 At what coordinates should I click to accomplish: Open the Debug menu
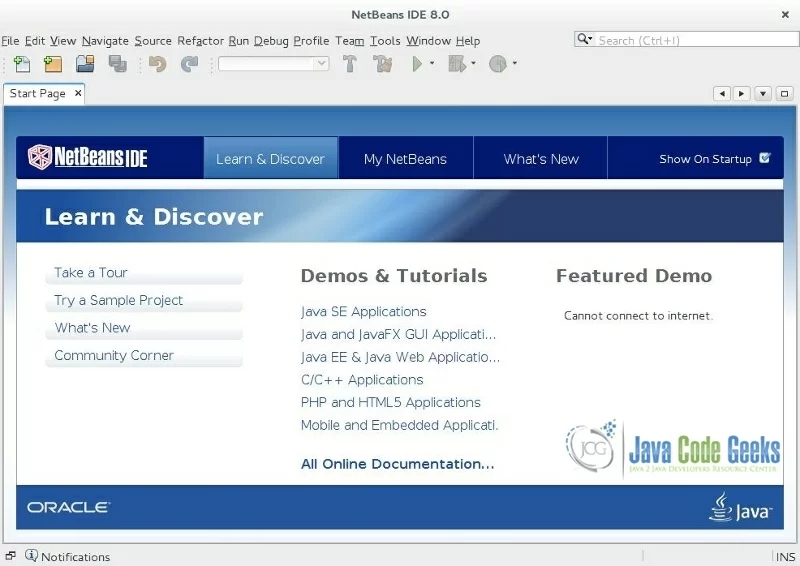point(271,41)
